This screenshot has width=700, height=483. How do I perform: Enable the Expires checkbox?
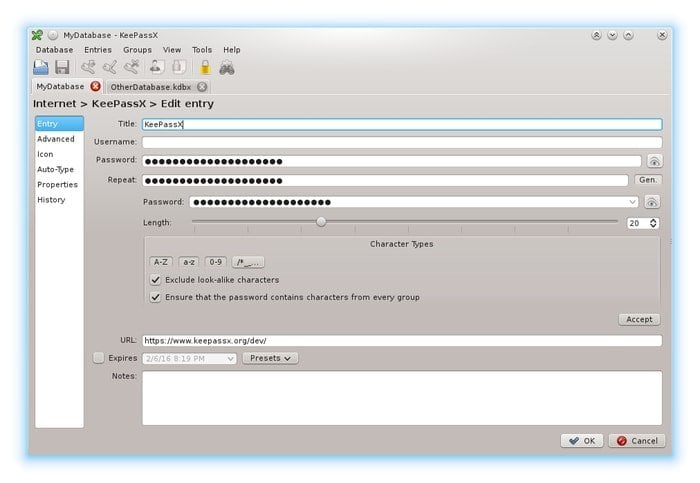pos(99,358)
